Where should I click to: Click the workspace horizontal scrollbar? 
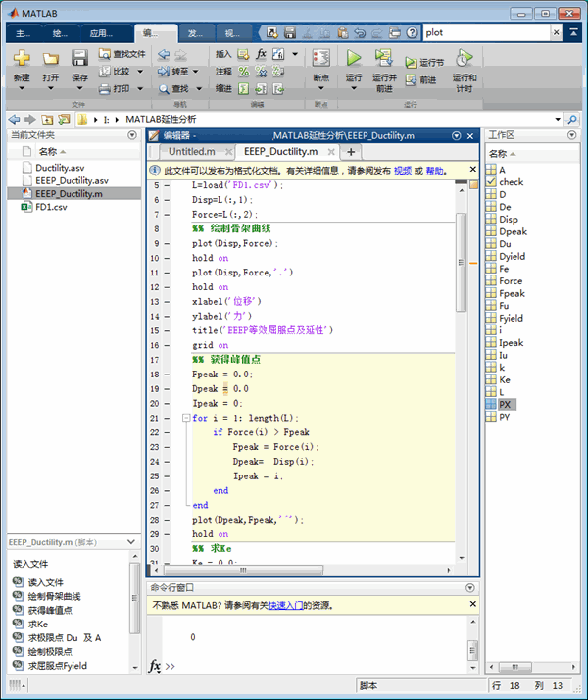[514, 667]
